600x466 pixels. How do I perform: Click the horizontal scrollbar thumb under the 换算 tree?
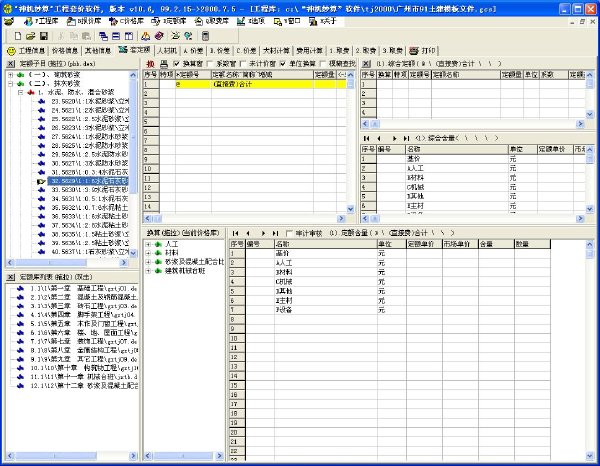(183, 456)
